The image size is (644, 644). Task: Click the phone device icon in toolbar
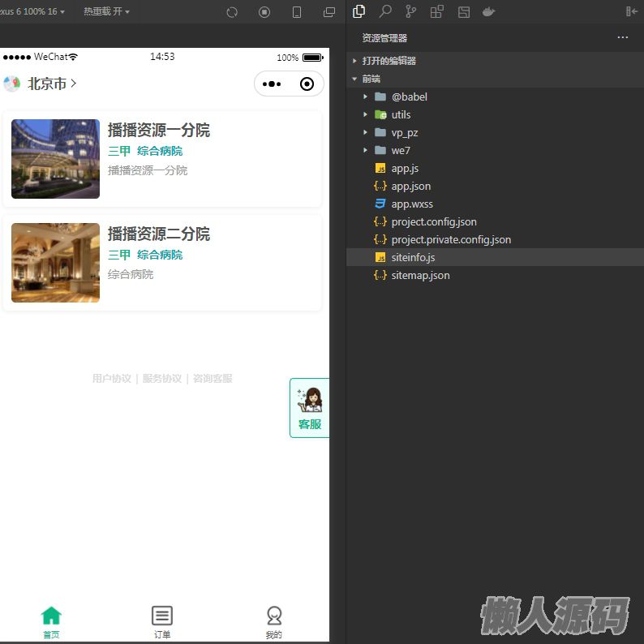[297, 12]
